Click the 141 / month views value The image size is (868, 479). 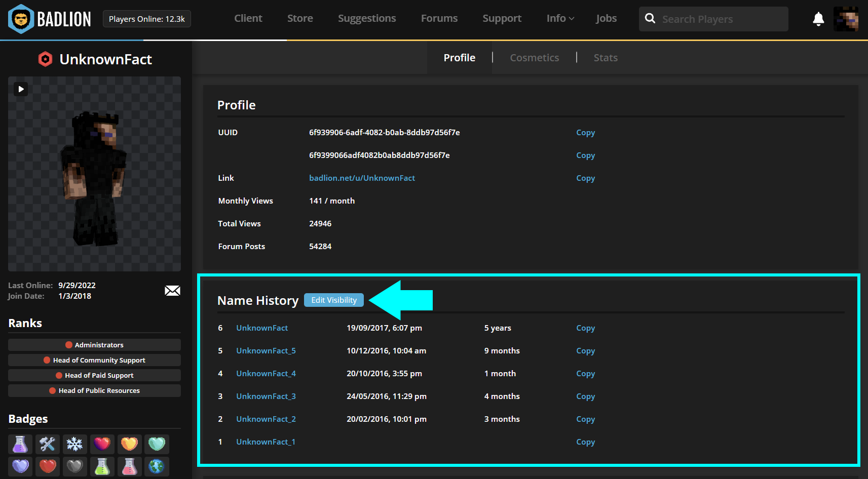pyautogui.click(x=332, y=201)
